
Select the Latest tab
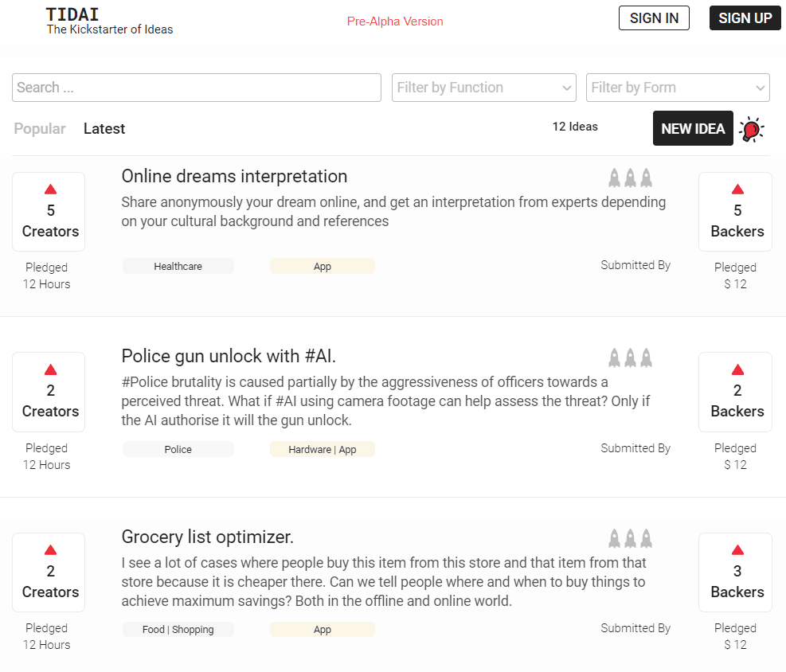pos(104,129)
